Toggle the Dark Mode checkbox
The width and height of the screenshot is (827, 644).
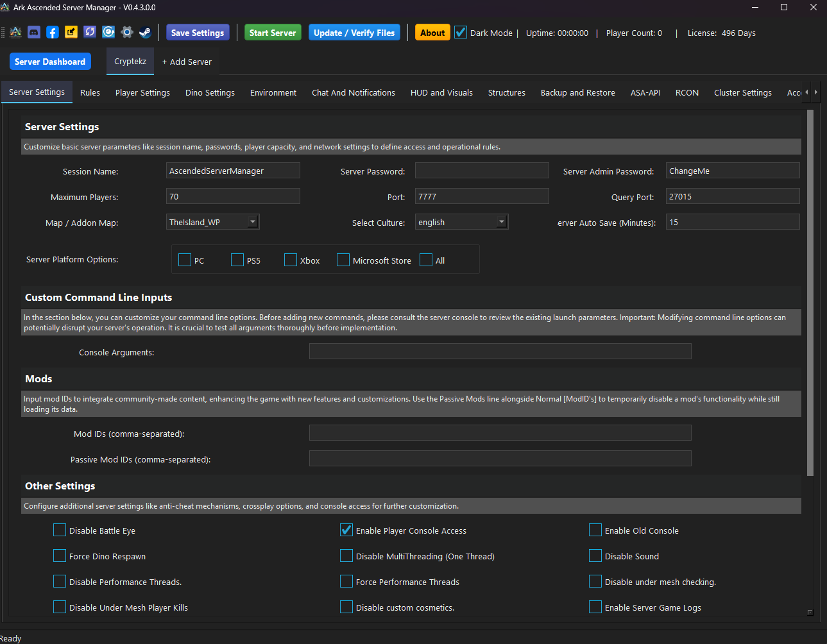[x=461, y=32]
